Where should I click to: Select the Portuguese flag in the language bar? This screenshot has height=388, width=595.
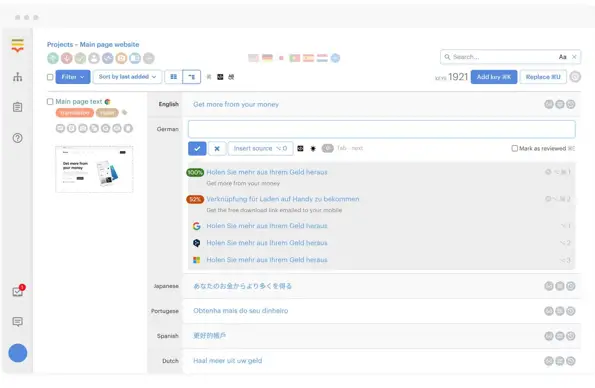[x=295, y=58]
